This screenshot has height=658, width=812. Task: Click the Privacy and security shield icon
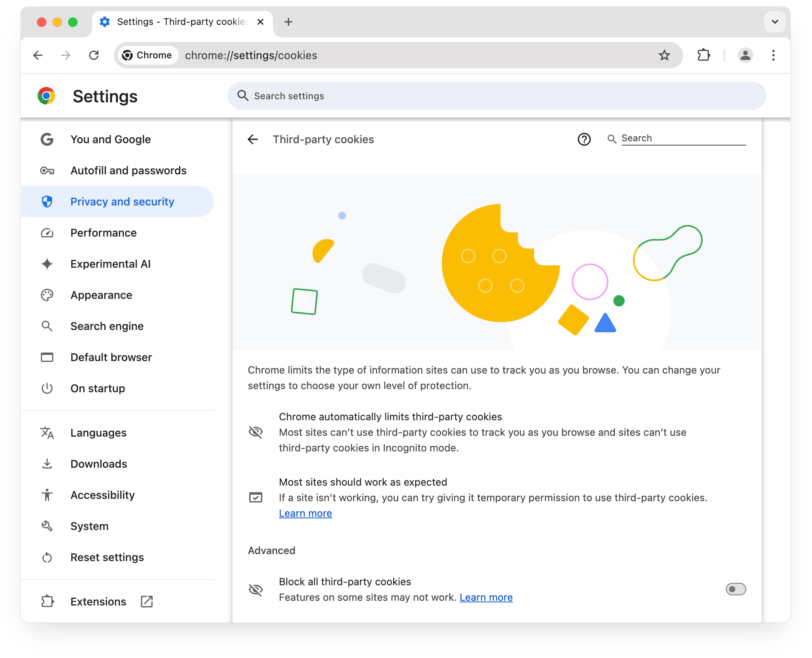(x=48, y=202)
